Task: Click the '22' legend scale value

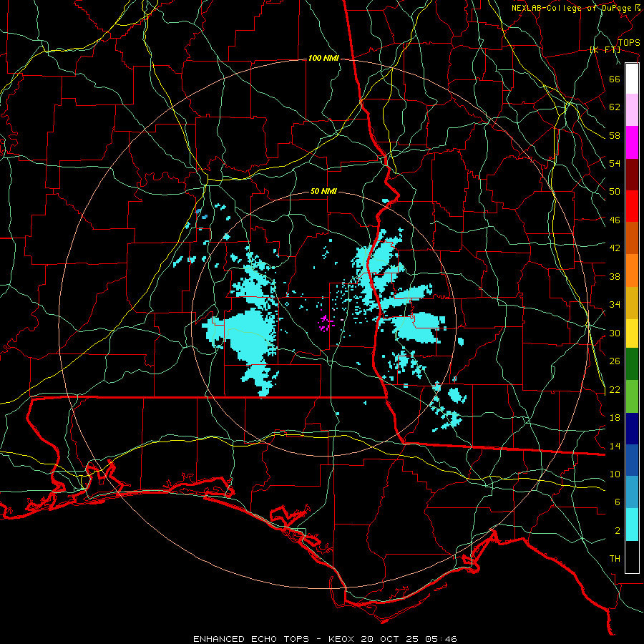Action: (615, 389)
